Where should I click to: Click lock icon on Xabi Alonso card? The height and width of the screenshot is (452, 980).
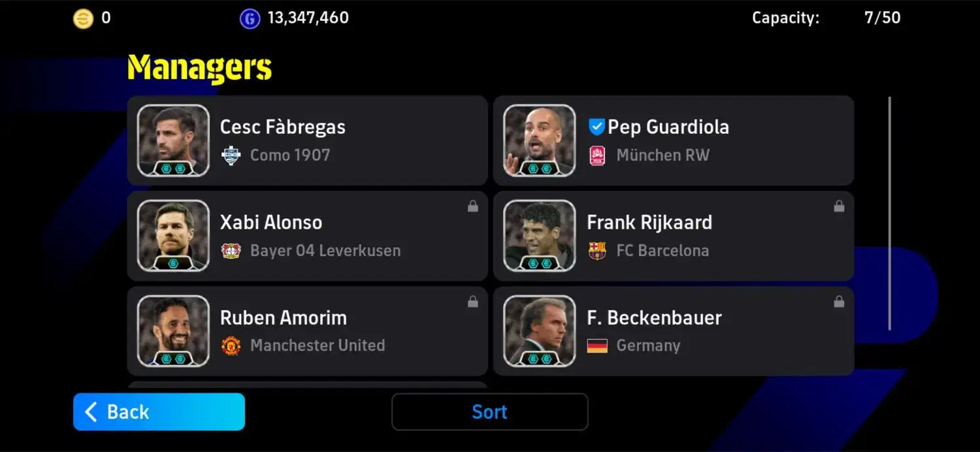pyautogui.click(x=473, y=206)
